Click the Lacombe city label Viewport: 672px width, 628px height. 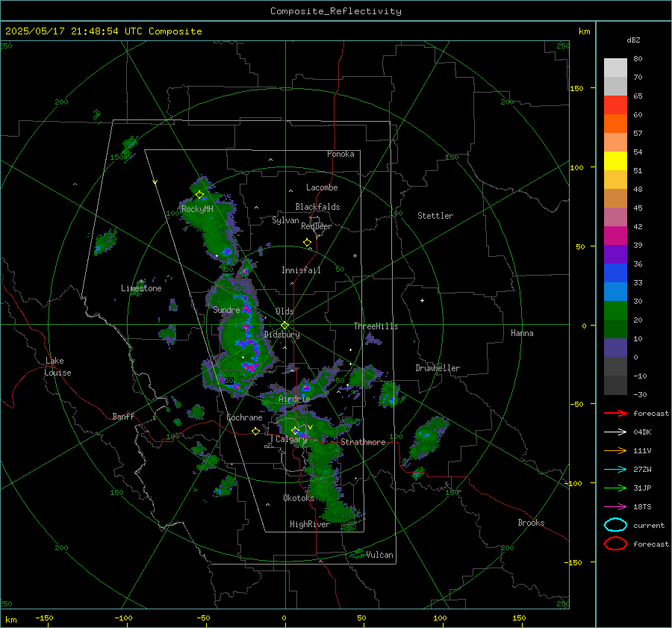[x=322, y=187]
